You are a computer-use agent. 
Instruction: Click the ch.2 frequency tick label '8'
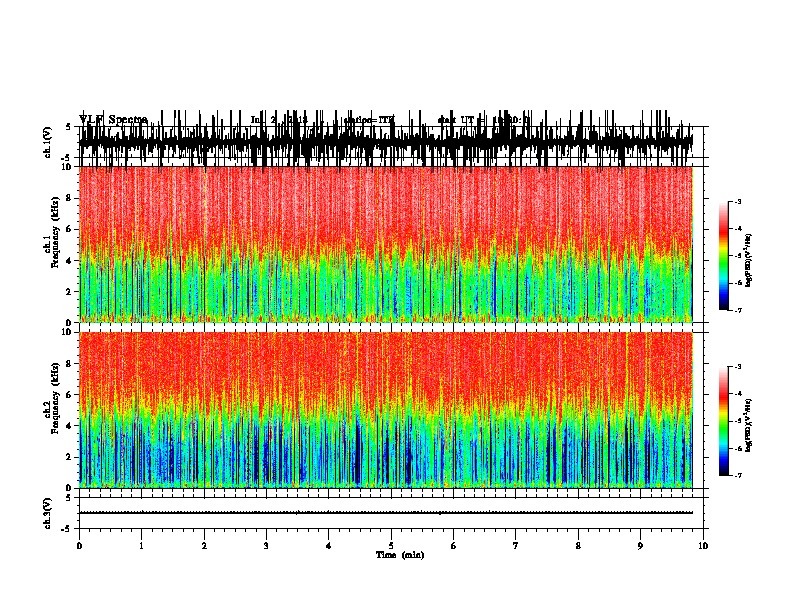(x=70, y=364)
